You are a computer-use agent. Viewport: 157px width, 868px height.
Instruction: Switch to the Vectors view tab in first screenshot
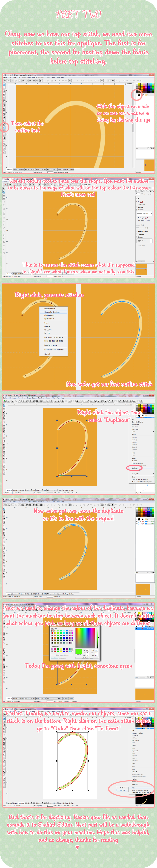coord(21,169)
